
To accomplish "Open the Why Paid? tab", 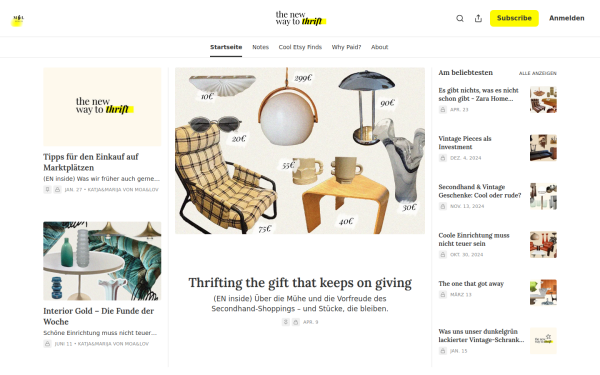I will point(346,47).
